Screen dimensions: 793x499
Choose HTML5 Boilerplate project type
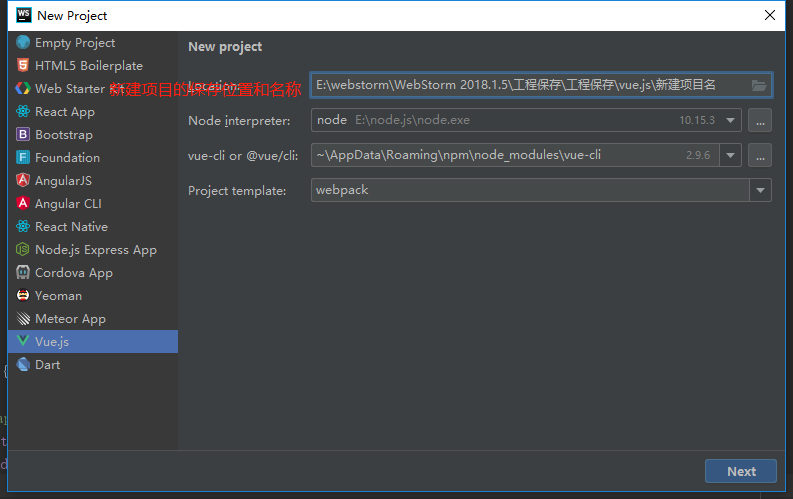pos(93,66)
